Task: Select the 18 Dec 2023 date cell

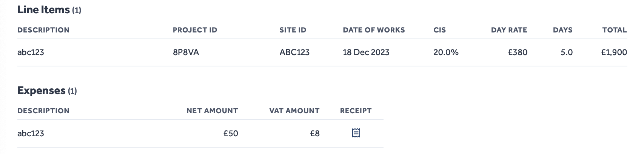Action: pyautogui.click(x=366, y=52)
